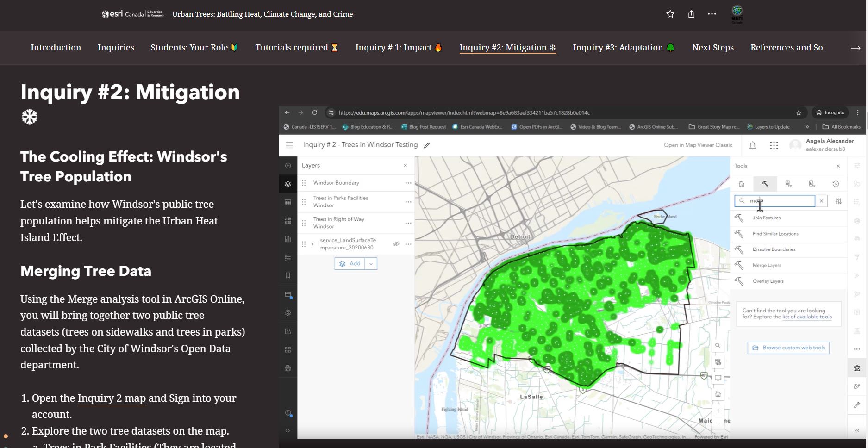Open the tool filter settings icon
The image size is (868, 448).
pos(838,201)
